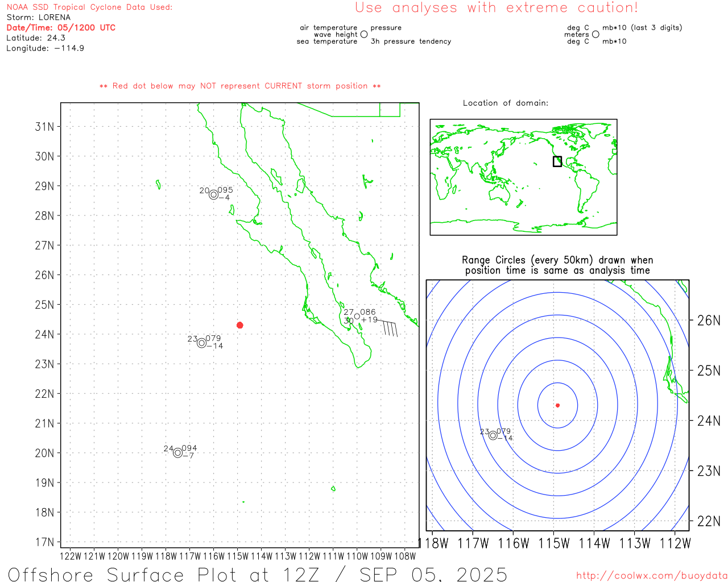Image resolution: width=728 pixels, height=582 pixels.
Task: Click 'air temperature' legend label
Action: (x=329, y=28)
